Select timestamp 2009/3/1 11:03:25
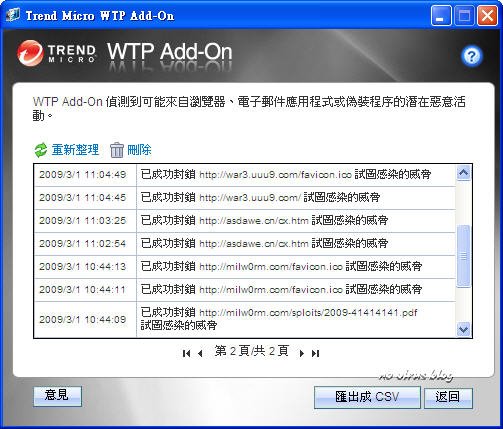Screen dimensions: 503x429 (83, 221)
